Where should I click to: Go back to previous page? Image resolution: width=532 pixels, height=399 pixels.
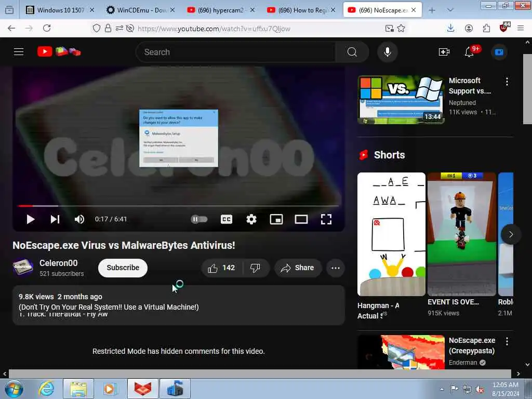pos(11,28)
